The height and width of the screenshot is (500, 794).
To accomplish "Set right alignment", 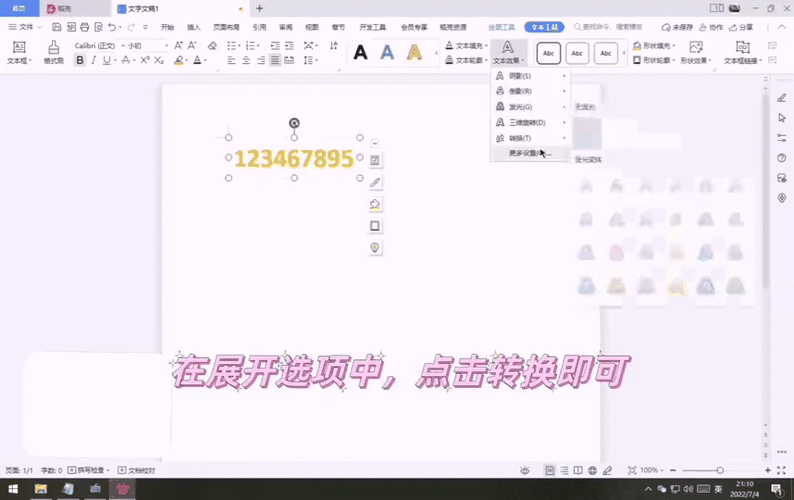I will click(261, 60).
